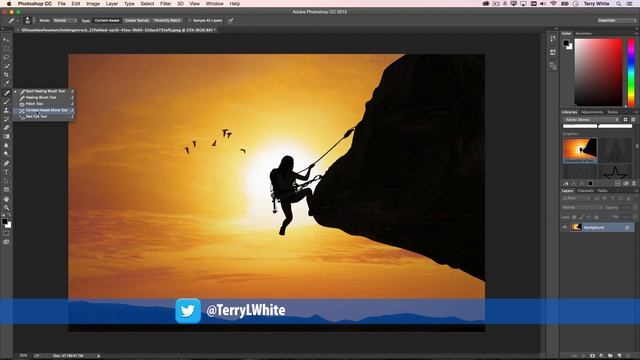Click the rainbow hue slider strip
Image resolution: width=640 pixels, height=360 pixels.
(x=631, y=72)
